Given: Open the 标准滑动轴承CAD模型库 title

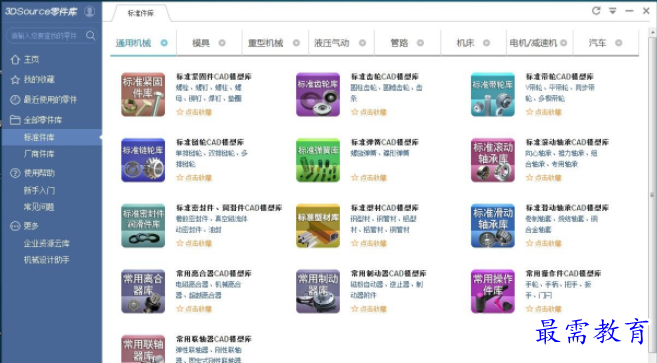Looking at the screenshot, I should [x=567, y=208].
